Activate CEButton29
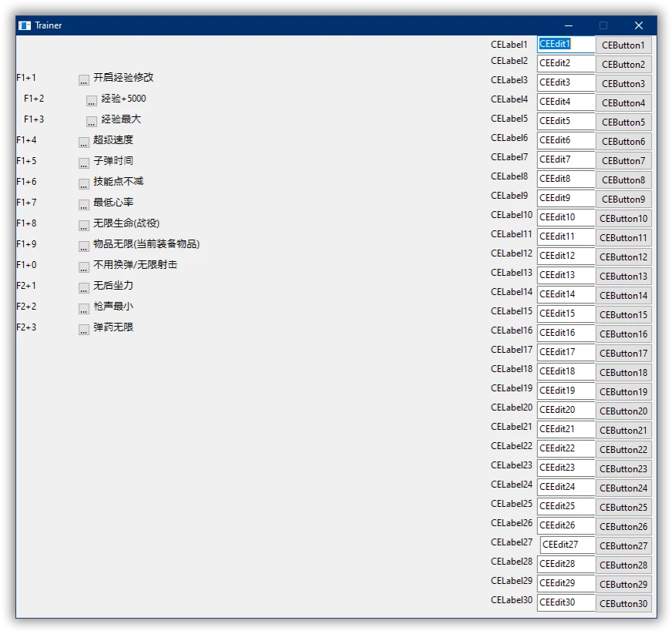 pyautogui.click(x=623, y=584)
